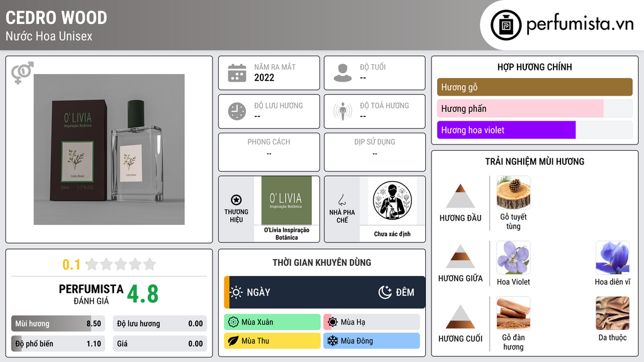Click the five-star rating row
The image size is (644, 362).
[x=121, y=264]
